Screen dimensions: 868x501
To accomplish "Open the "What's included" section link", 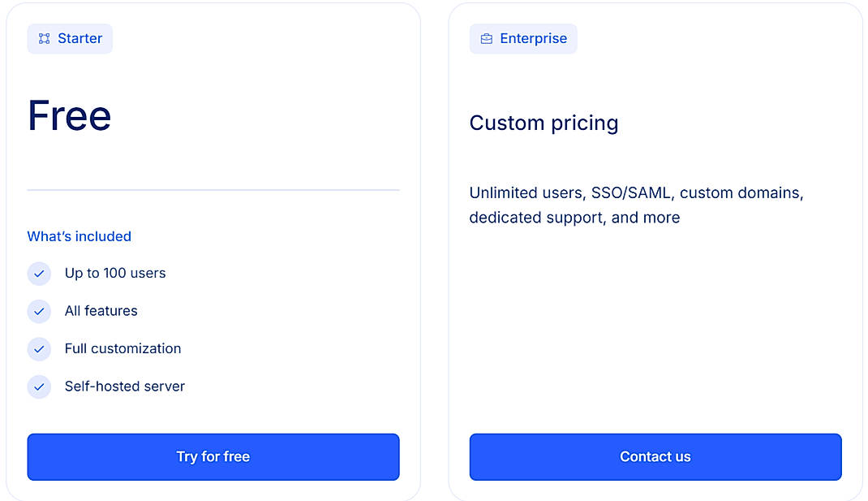I will coord(79,236).
